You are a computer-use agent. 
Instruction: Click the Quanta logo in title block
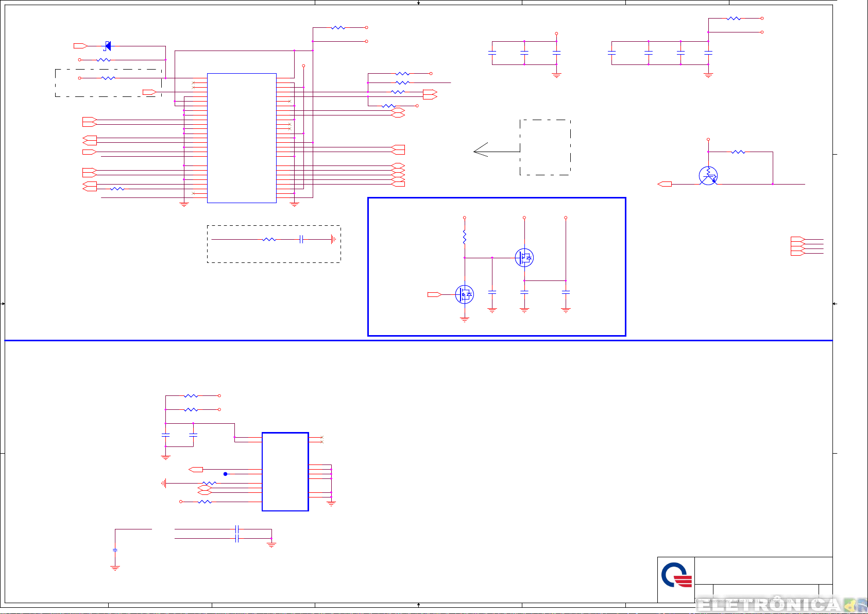(676, 575)
